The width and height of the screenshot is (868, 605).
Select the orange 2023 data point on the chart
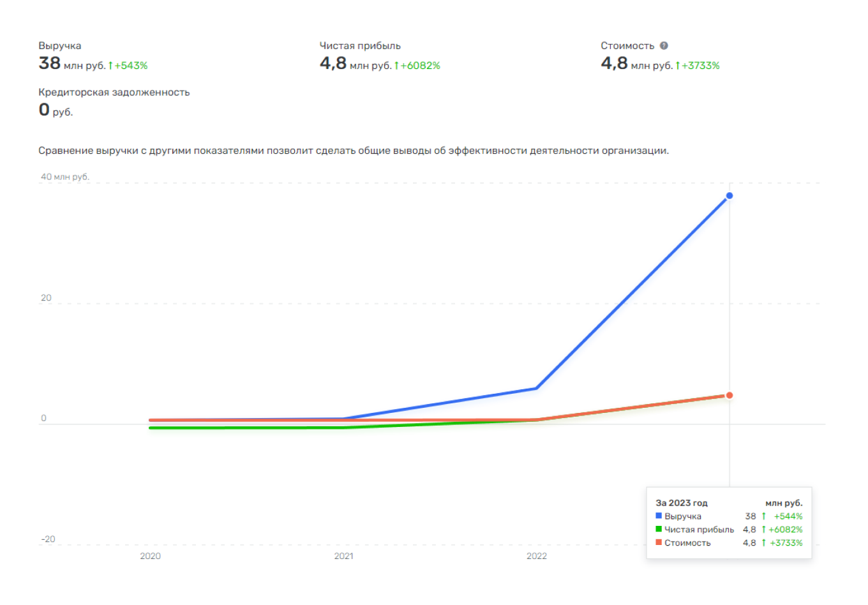(x=730, y=396)
